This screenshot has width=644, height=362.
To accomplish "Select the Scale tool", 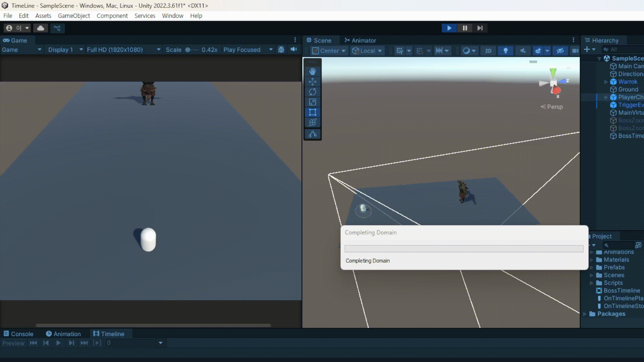I will click(312, 102).
